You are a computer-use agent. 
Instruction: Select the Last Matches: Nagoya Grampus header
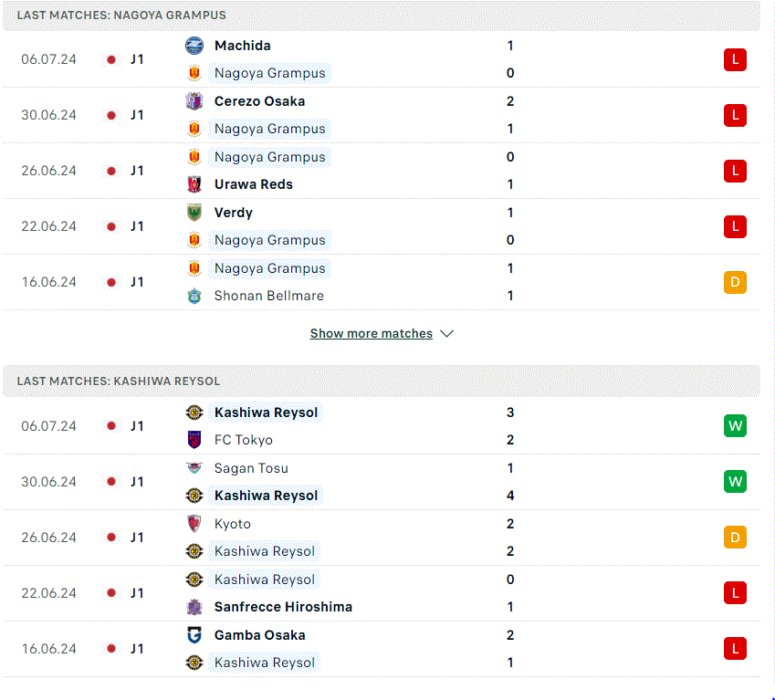point(121,16)
